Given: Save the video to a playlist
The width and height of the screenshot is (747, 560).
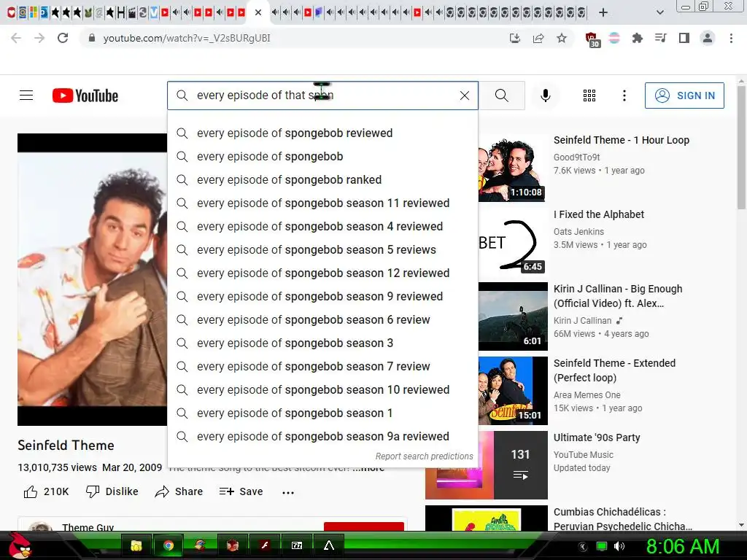Looking at the screenshot, I should coord(241,491).
